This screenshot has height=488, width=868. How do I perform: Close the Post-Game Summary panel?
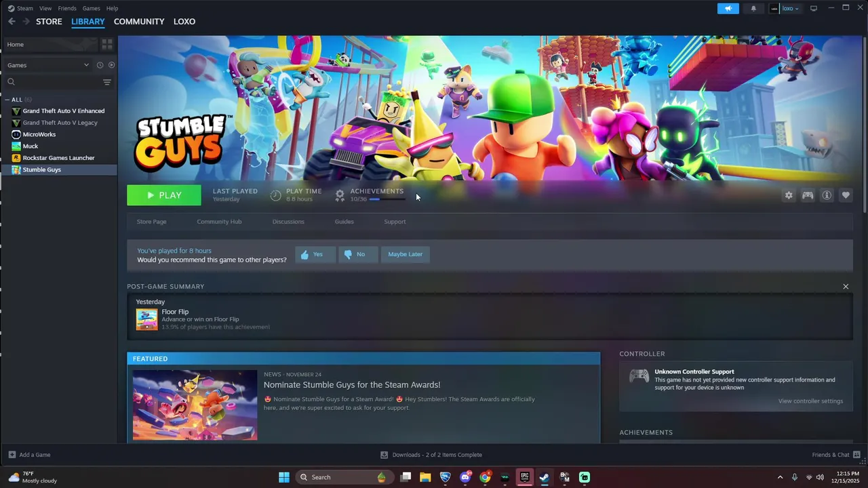pyautogui.click(x=846, y=287)
